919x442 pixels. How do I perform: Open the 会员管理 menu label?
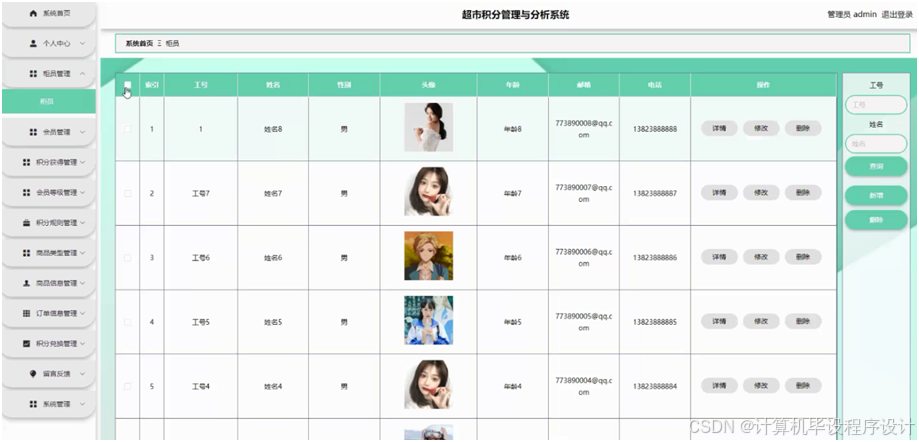[x=56, y=132]
